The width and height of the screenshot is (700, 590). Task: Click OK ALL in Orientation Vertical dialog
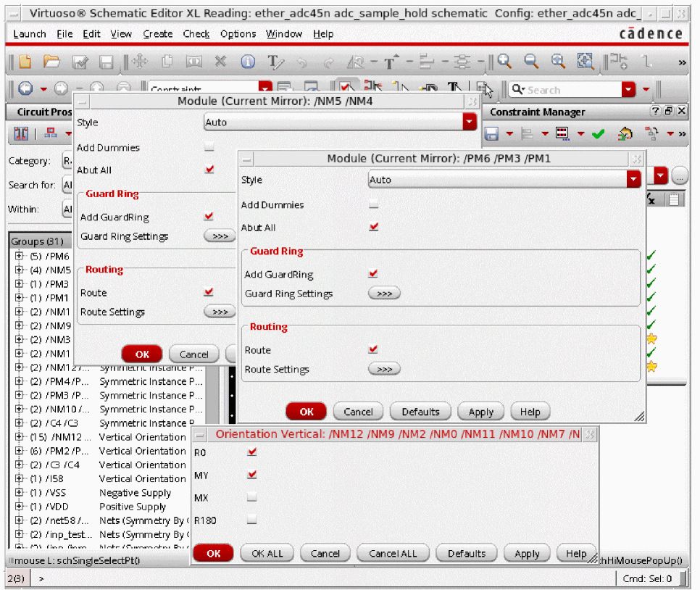coord(267,553)
